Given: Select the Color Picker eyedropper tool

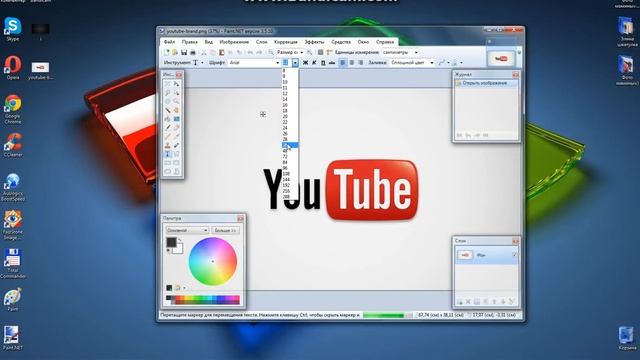Looking at the screenshot, I should click(x=176, y=137).
